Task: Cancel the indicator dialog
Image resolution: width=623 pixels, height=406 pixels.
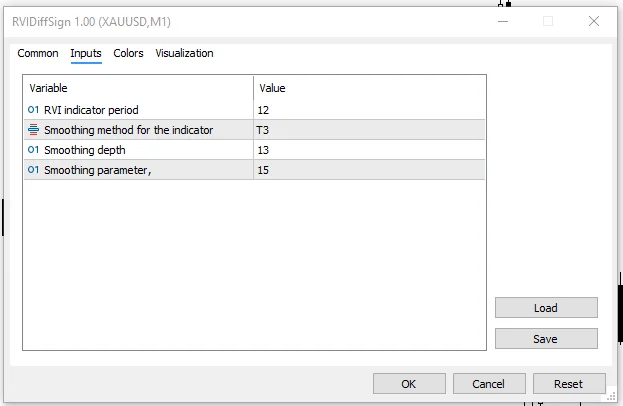Action: click(489, 384)
